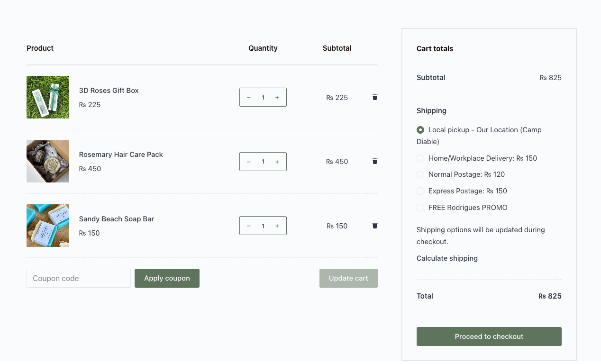
Task: Open the Rosemary Hair Care Pack thumbnail
Action: pos(48,162)
